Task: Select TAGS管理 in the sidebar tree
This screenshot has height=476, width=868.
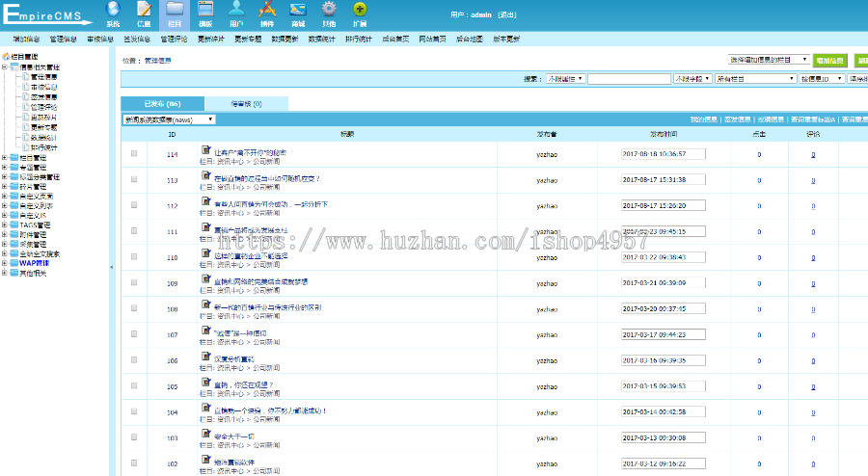Action: click(x=35, y=225)
